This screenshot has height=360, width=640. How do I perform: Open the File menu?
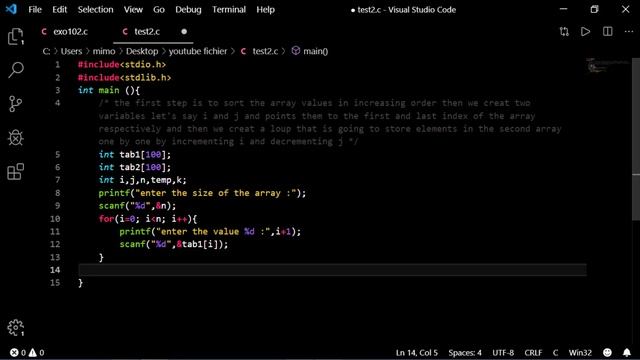tap(35, 9)
